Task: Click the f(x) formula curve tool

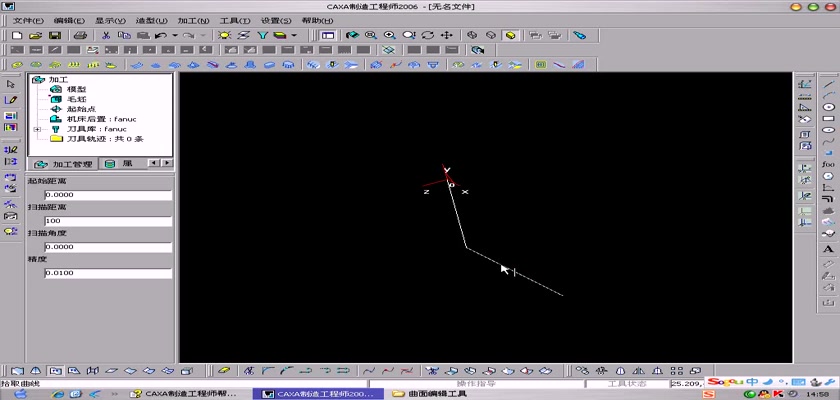Action: coord(828,164)
